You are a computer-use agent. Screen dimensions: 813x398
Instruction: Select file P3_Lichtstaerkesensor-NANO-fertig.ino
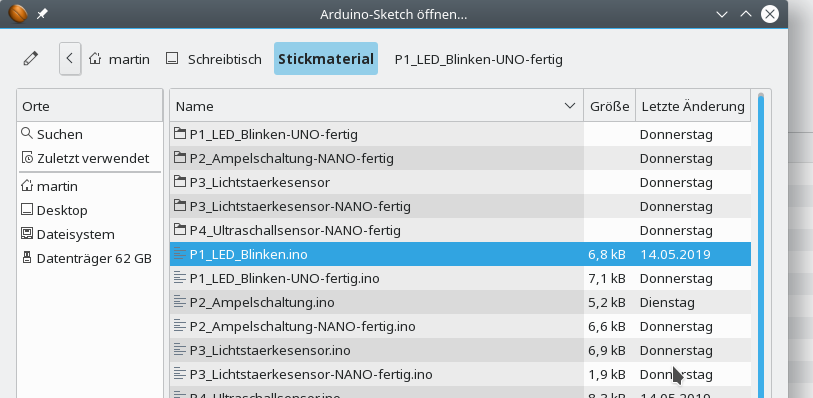tap(460, 374)
